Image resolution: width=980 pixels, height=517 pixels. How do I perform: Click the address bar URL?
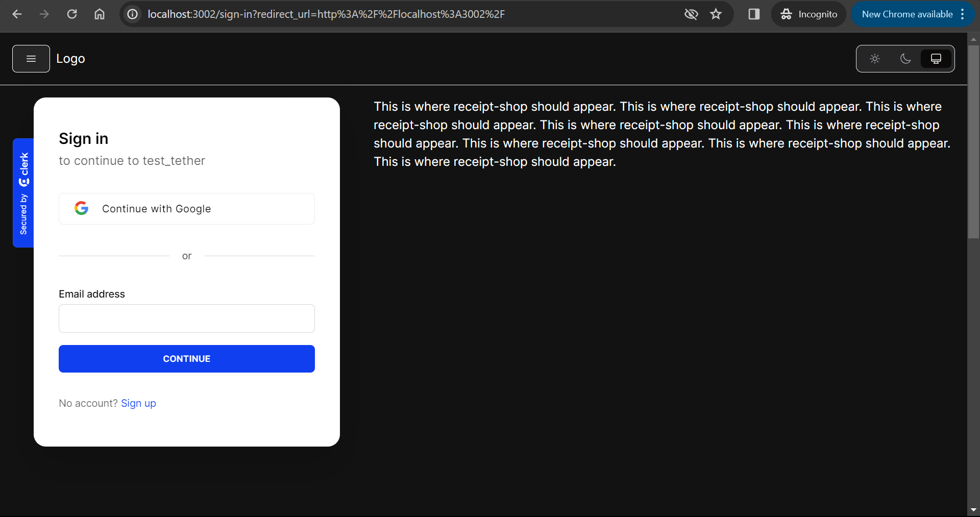point(326,14)
